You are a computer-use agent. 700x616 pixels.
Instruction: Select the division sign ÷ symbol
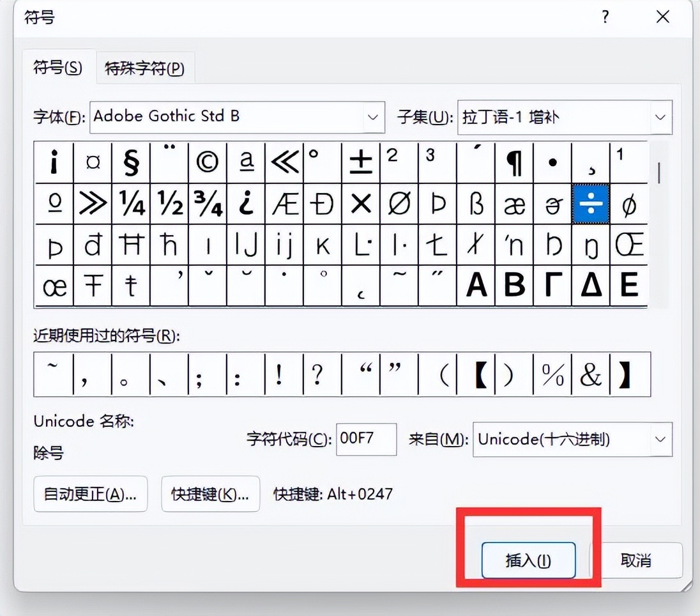[x=591, y=204]
